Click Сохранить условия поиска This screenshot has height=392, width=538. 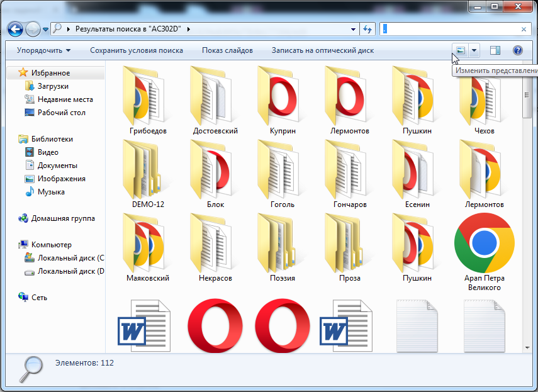[x=136, y=50]
